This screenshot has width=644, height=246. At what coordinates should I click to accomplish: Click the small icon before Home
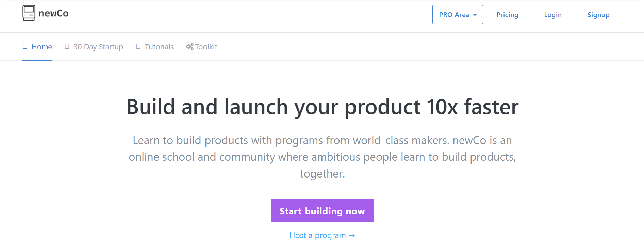coord(25,46)
